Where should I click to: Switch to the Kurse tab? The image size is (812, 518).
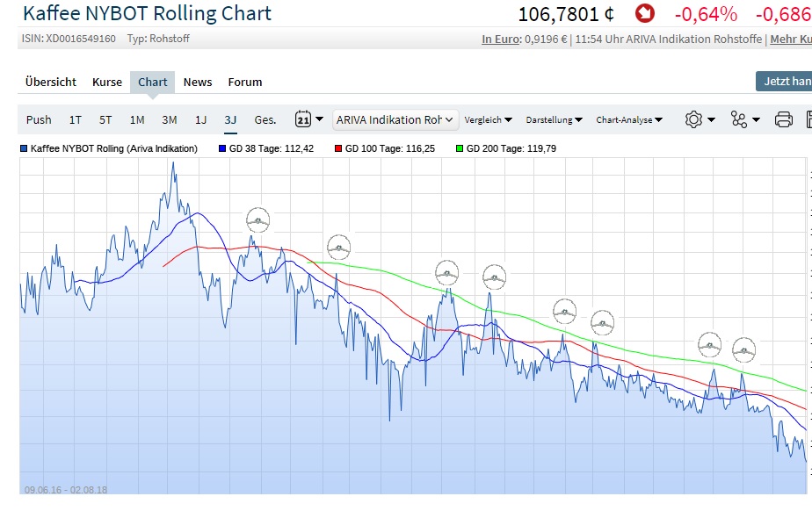(x=107, y=82)
